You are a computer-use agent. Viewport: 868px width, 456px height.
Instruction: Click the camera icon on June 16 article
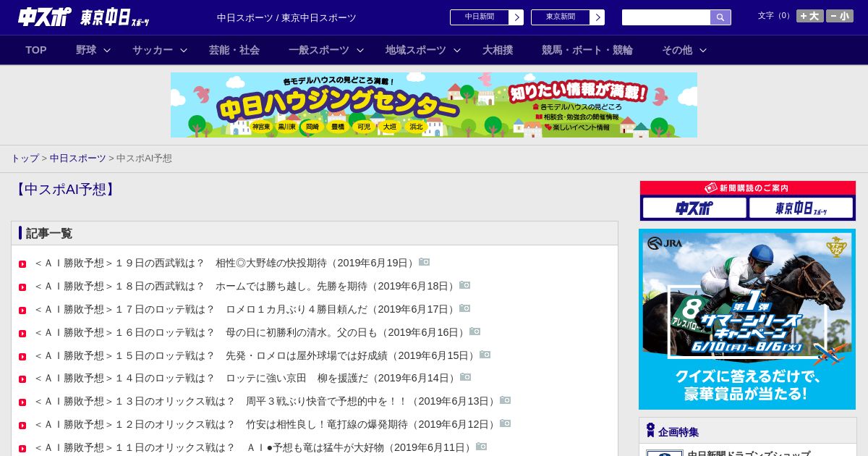coord(475,332)
